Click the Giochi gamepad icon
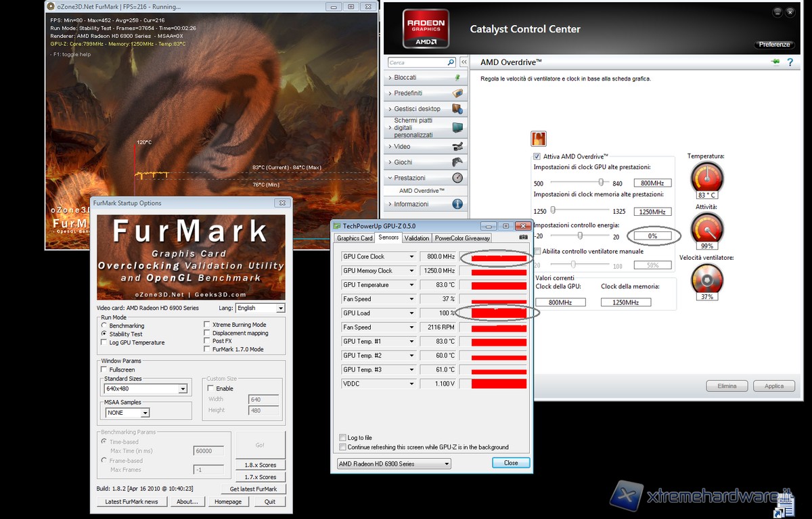The width and height of the screenshot is (812, 519). click(x=457, y=162)
